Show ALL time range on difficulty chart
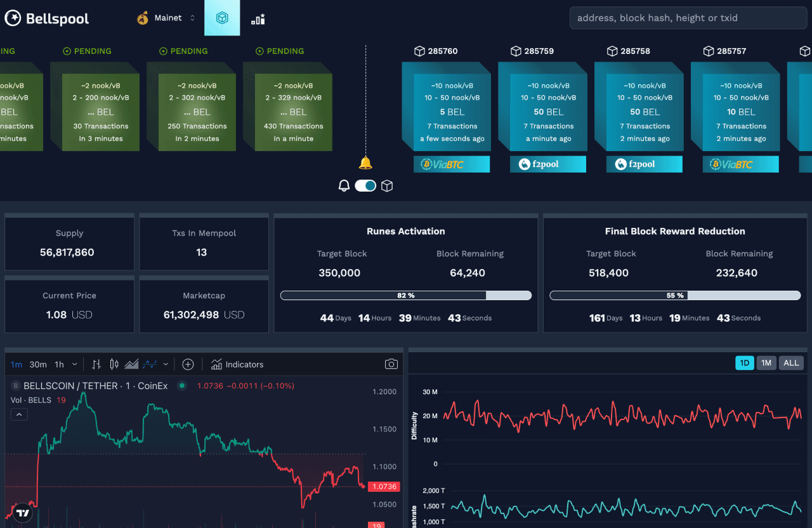812x528 pixels. pos(791,363)
